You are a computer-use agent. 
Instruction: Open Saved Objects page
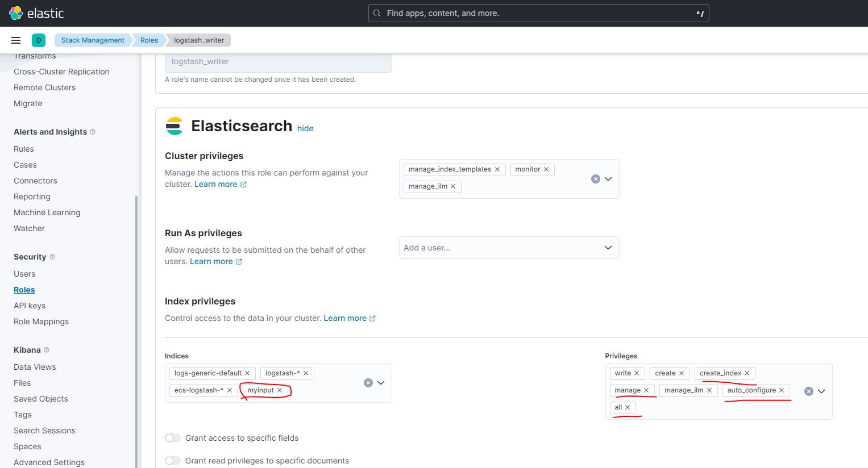click(x=41, y=399)
